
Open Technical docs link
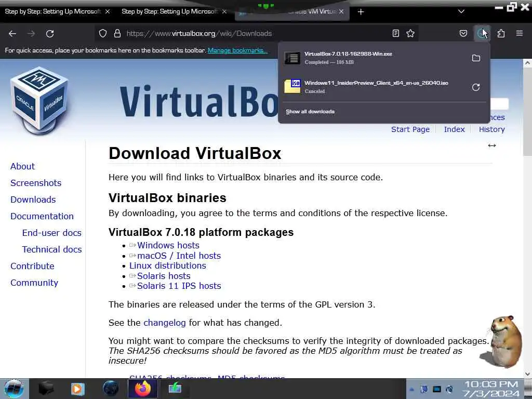pos(52,249)
